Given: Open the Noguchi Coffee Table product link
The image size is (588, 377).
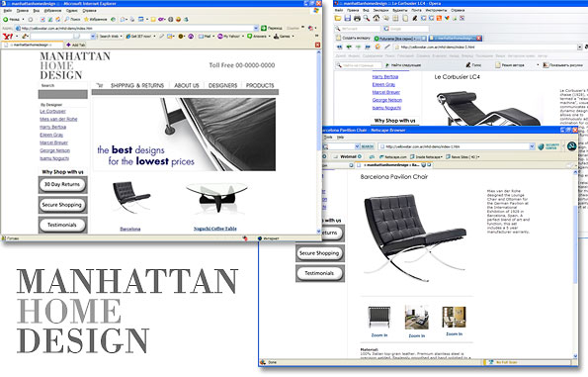Looking at the screenshot, I should click(x=215, y=229).
